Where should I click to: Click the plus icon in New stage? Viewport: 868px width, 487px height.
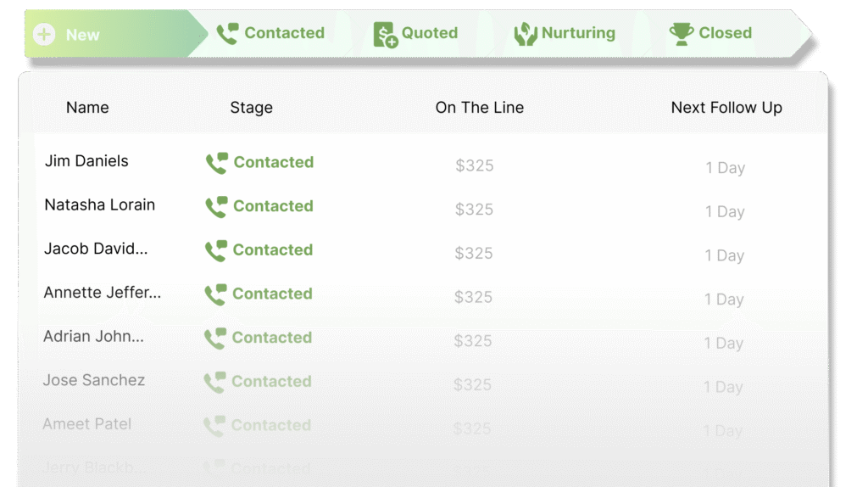pyautogui.click(x=44, y=34)
